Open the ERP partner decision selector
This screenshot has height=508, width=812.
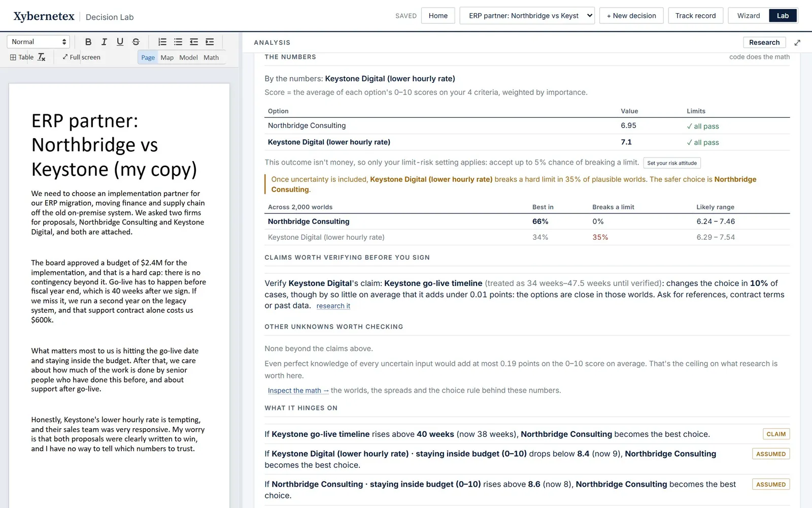point(527,16)
